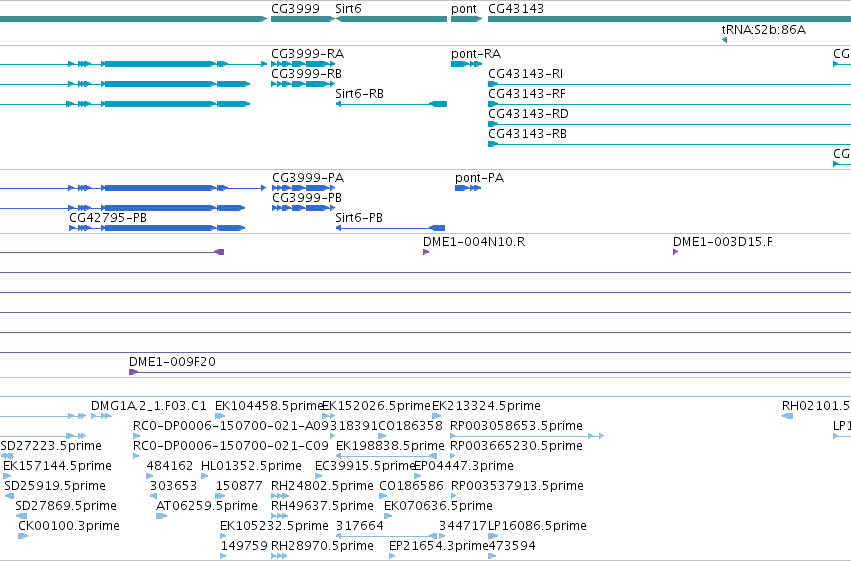Select transcript CG3999-RA
Viewport: 851px width, 561px height.
307,54
